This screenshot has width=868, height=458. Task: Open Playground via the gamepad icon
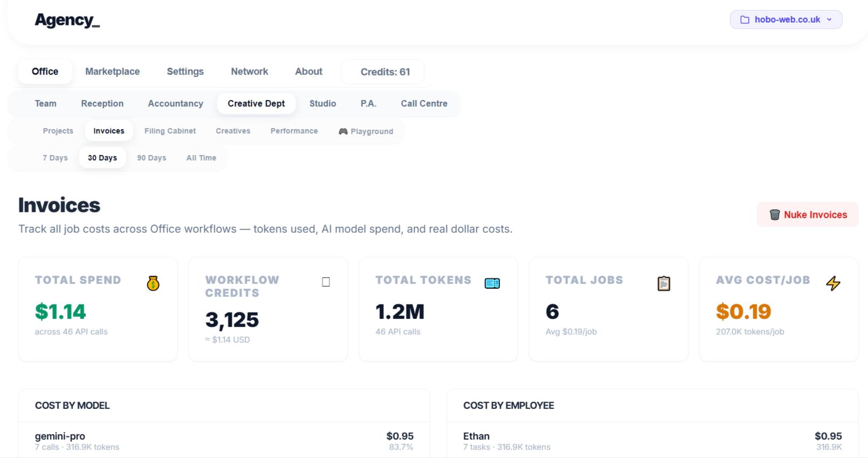click(x=343, y=131)
